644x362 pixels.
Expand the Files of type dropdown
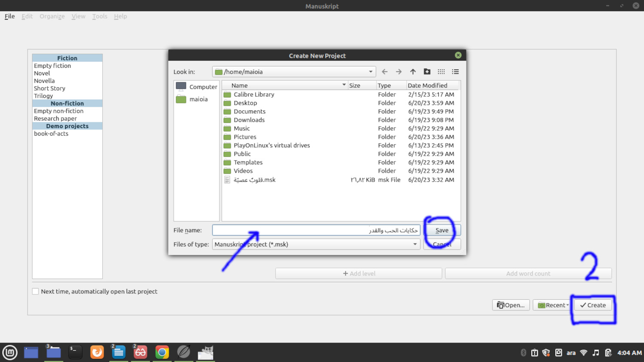[x=415, y=244]
